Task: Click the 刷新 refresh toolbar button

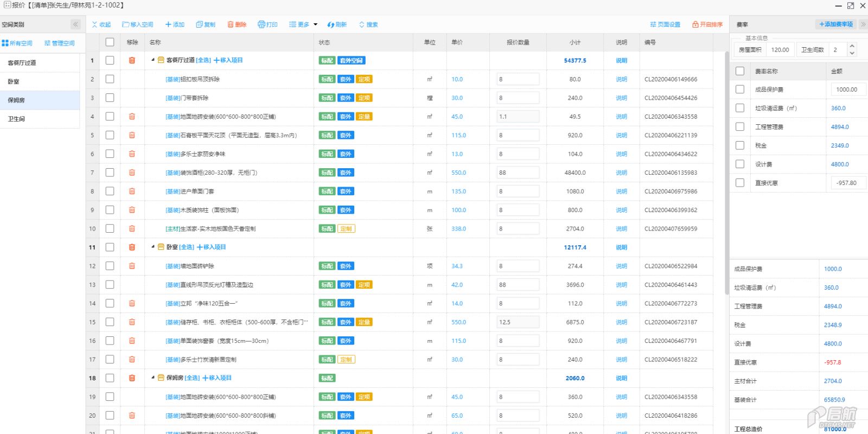Action: 337,24
